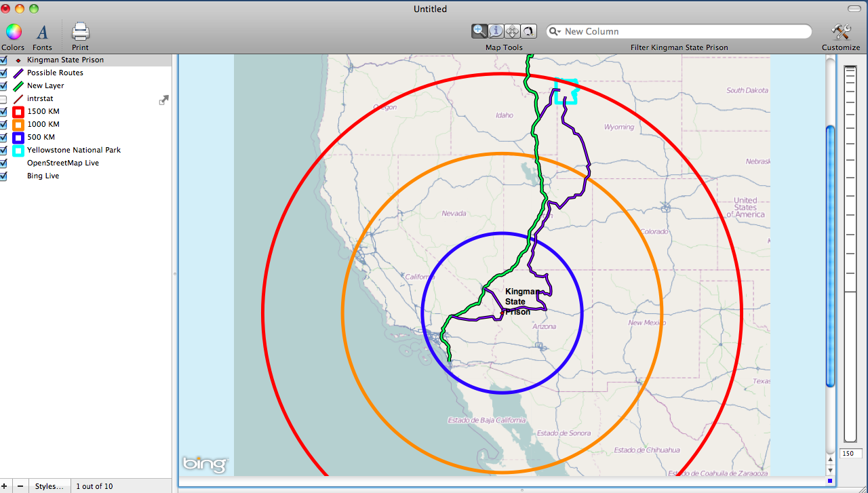Click the add layer plus button
The width and height of the screenshot is (868, 493).
click(7, 486)
